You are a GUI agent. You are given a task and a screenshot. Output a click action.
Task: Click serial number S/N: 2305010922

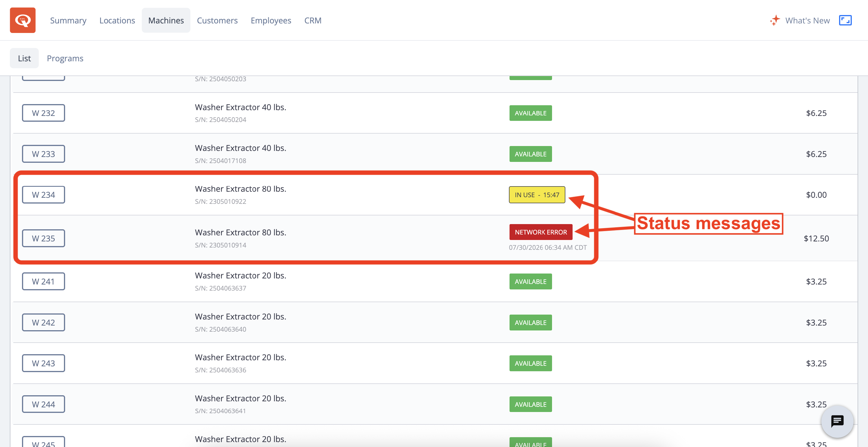point(221,202)
